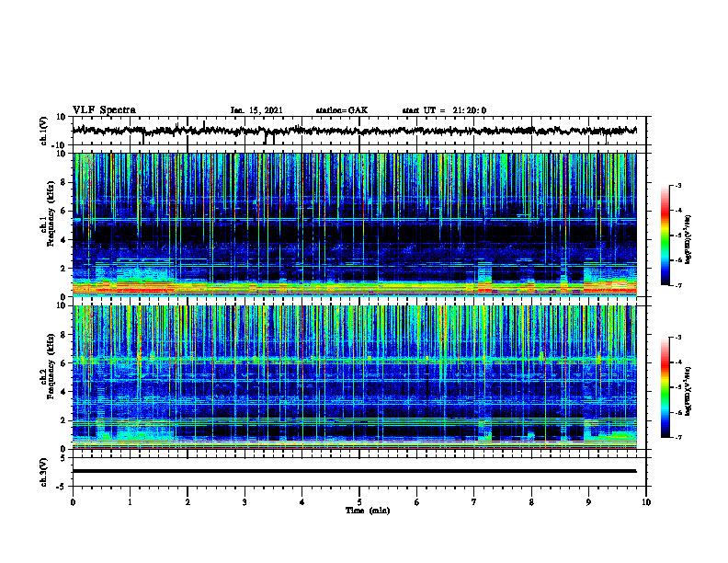
Task: Click time axis tick label "4"
Action: (302, 502)
